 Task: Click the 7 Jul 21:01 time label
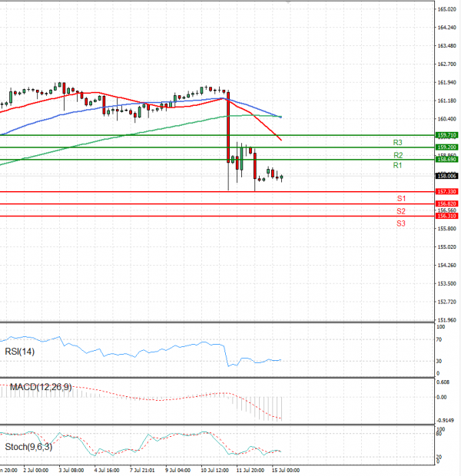click(x=142, y=470)
